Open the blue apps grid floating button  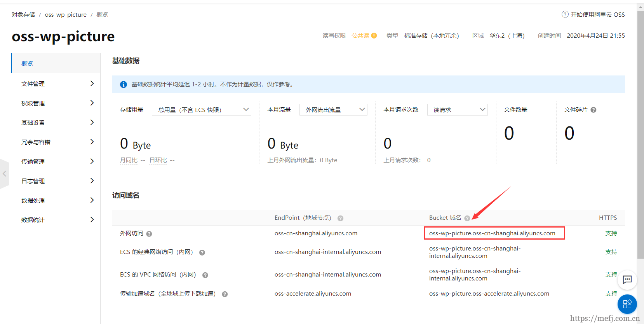627,304
